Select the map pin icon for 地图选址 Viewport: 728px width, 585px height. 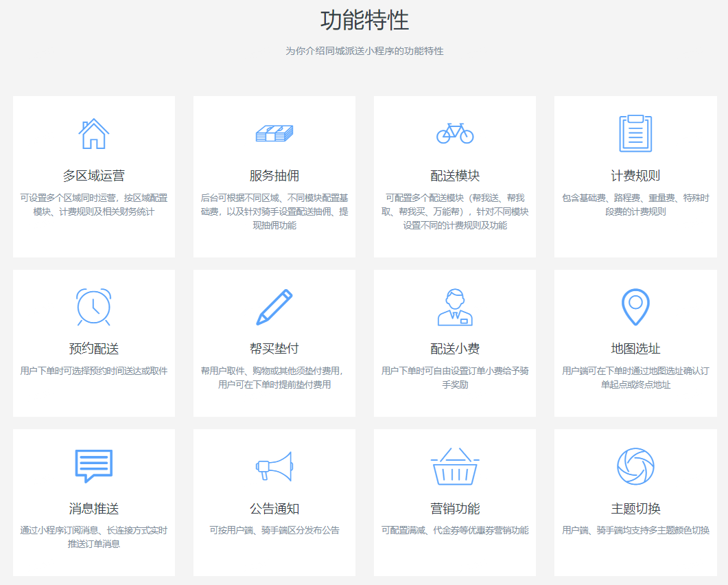click(635, 307)
